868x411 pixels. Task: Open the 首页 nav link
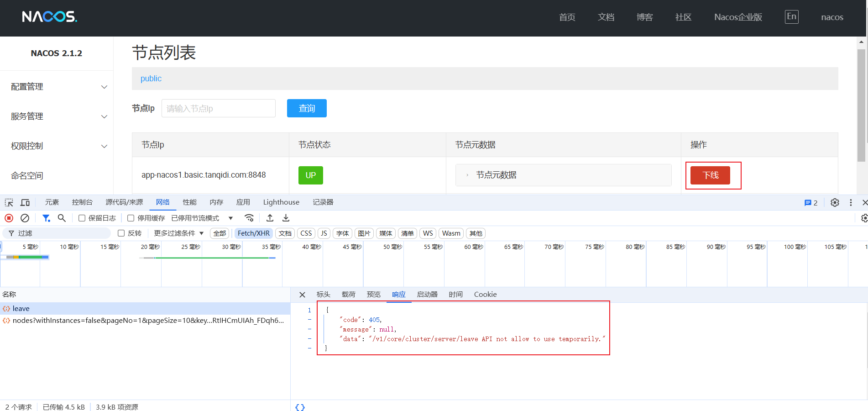click(x=567, y=17)
